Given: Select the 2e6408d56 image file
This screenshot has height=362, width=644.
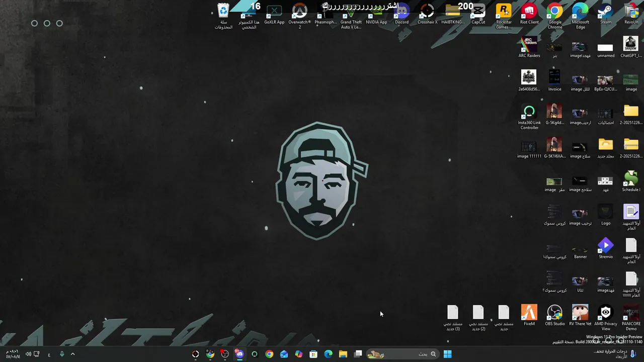Looking at the screenshot, I should pos(529,81).
